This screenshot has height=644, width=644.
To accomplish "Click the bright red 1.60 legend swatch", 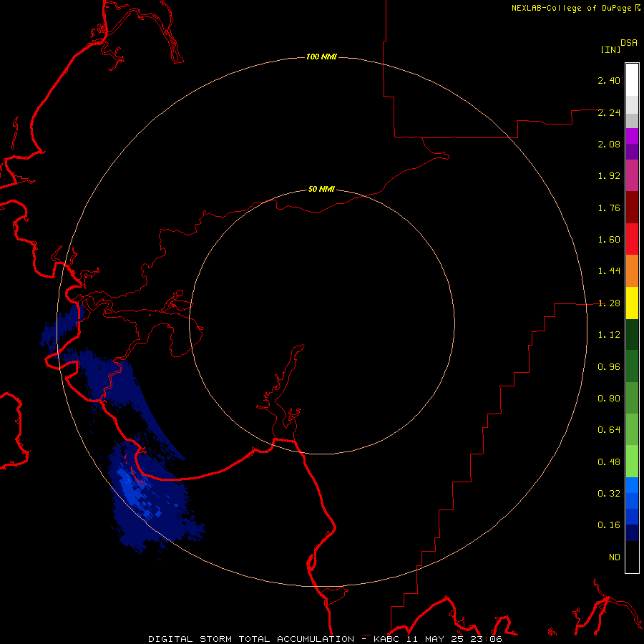I will 632,239.
